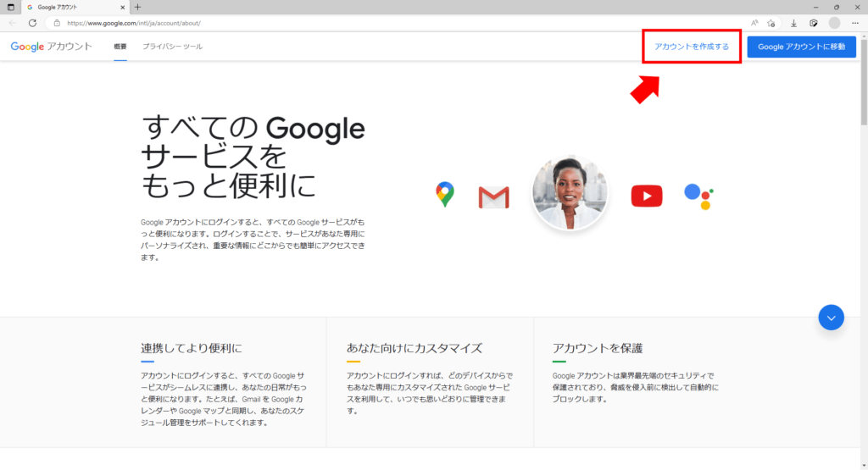Click the Gmail envelope icon

coord(493,197)
